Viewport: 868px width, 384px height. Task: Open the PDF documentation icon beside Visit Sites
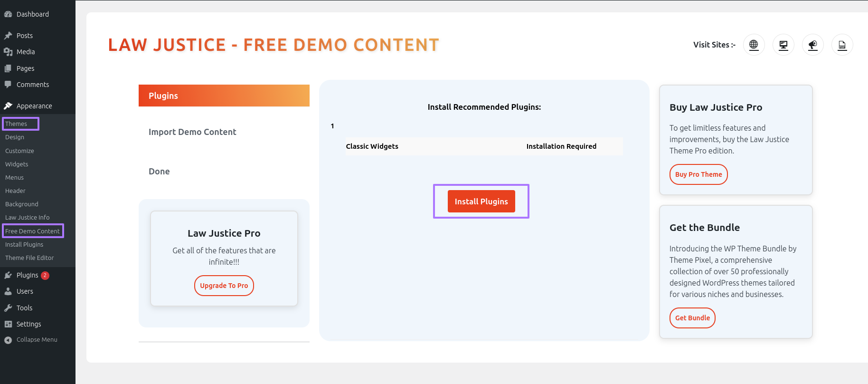coord(842,45)
